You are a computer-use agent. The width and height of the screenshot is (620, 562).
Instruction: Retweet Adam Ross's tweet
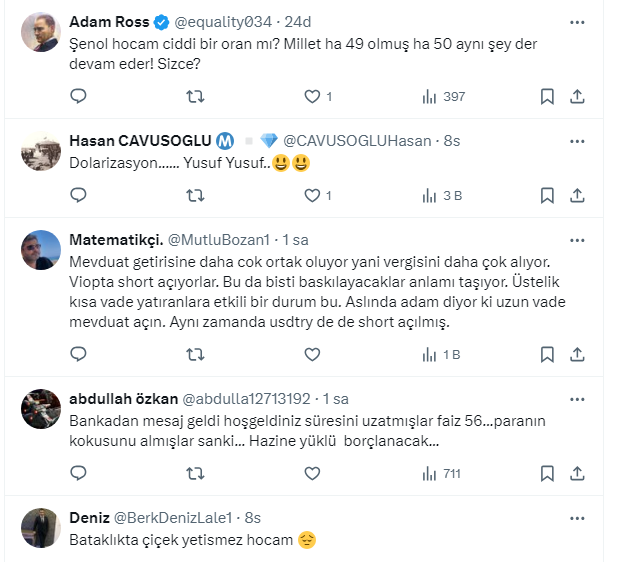[197, 97]
